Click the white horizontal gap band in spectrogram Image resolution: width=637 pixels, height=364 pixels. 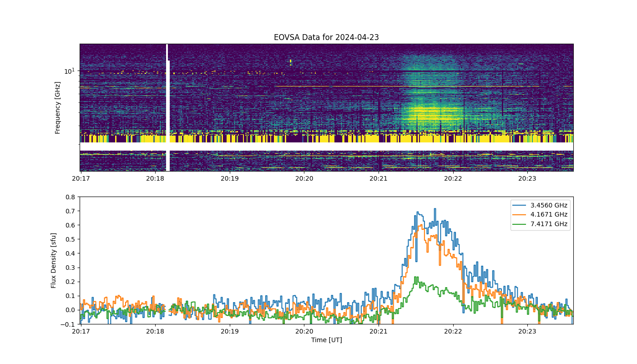326,147
